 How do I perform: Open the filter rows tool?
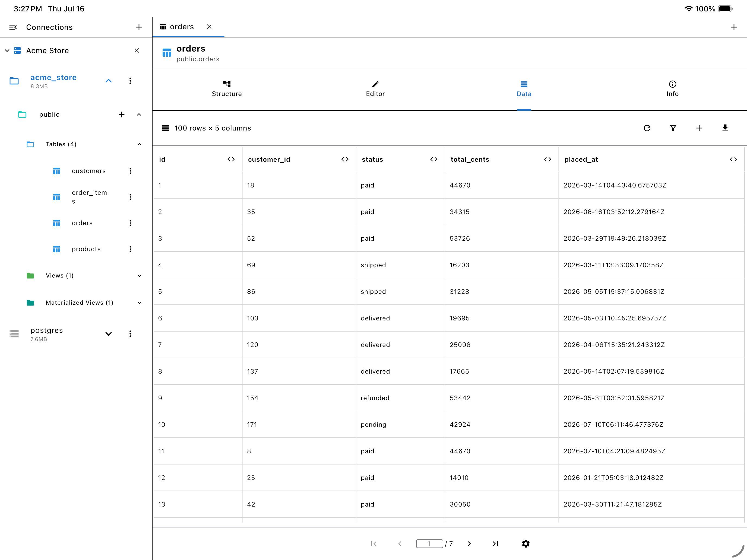(673, 128)
